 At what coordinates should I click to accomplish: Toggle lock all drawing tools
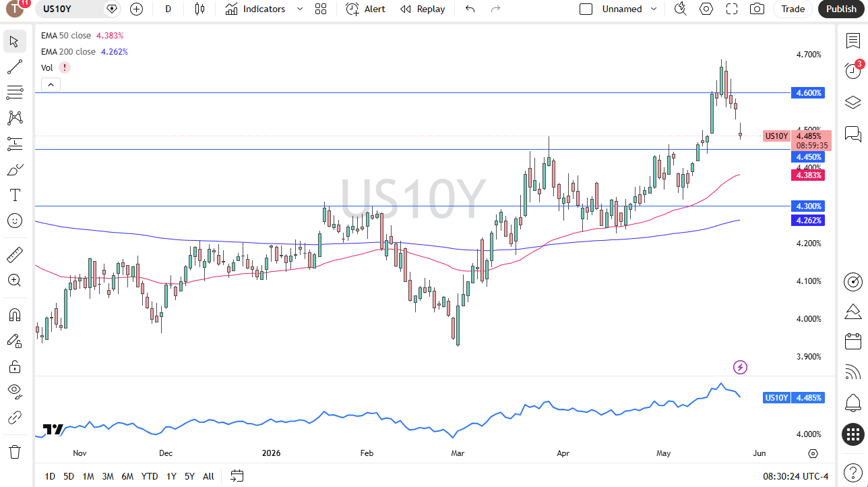coord(15,366)
